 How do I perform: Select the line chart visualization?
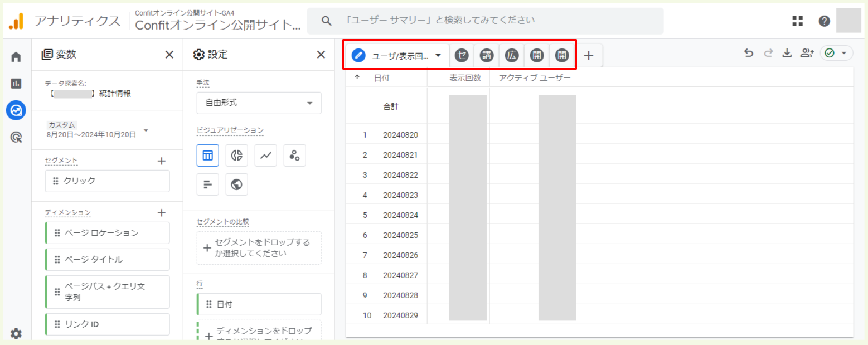pyautogui.click(x=265, y=156)
